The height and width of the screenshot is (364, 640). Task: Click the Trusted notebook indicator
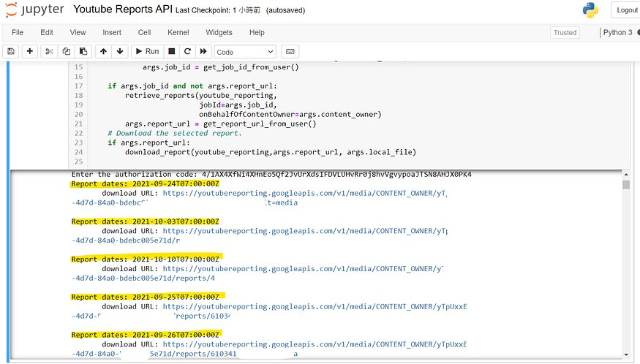tap(565, 33)
